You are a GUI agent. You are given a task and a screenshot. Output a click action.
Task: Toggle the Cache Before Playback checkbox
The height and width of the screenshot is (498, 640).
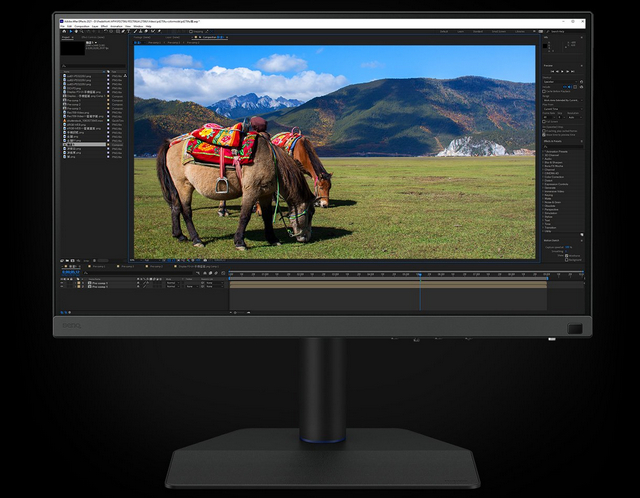coord(544,92)
